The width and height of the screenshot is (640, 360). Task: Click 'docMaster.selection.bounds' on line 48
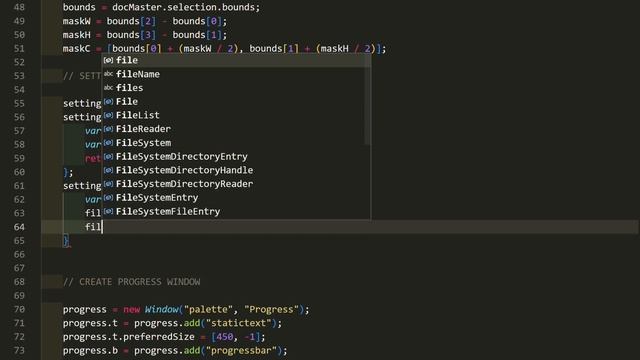pos(184,7)
